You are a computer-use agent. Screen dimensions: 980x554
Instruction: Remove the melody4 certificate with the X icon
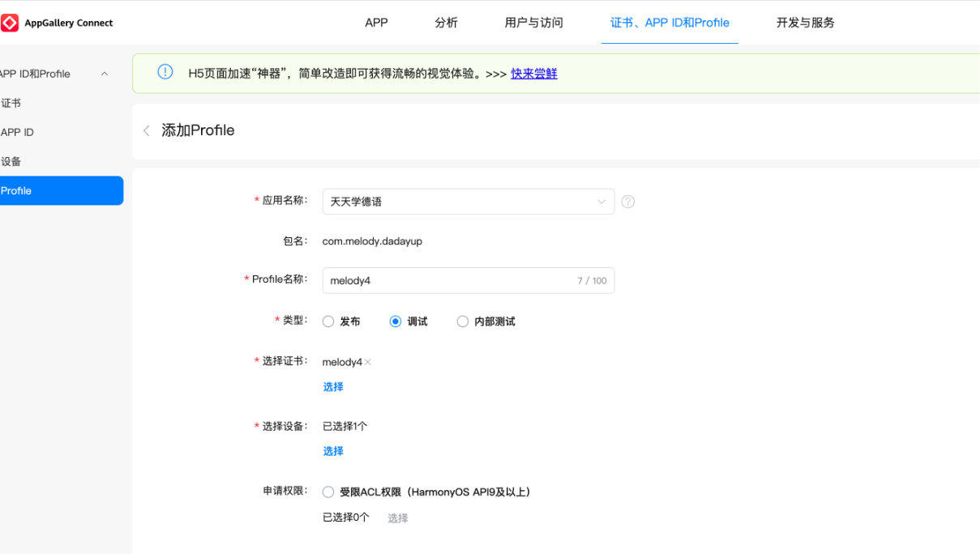coord(368,362)
